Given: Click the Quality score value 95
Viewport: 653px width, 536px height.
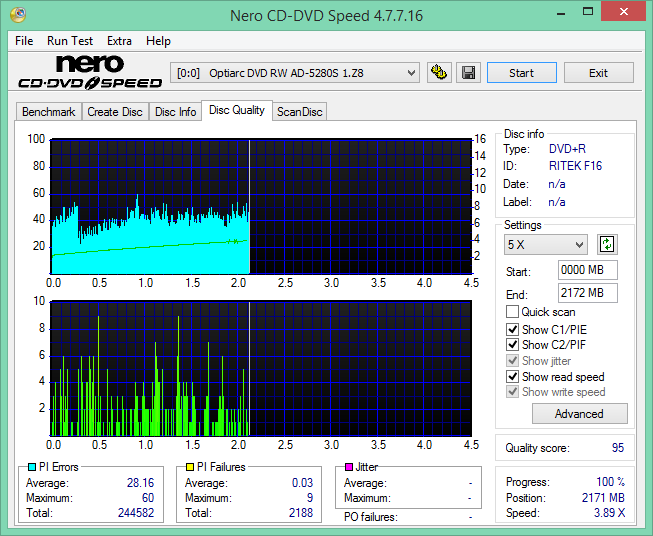Looking at the screenshot, I should coord(618,448).
